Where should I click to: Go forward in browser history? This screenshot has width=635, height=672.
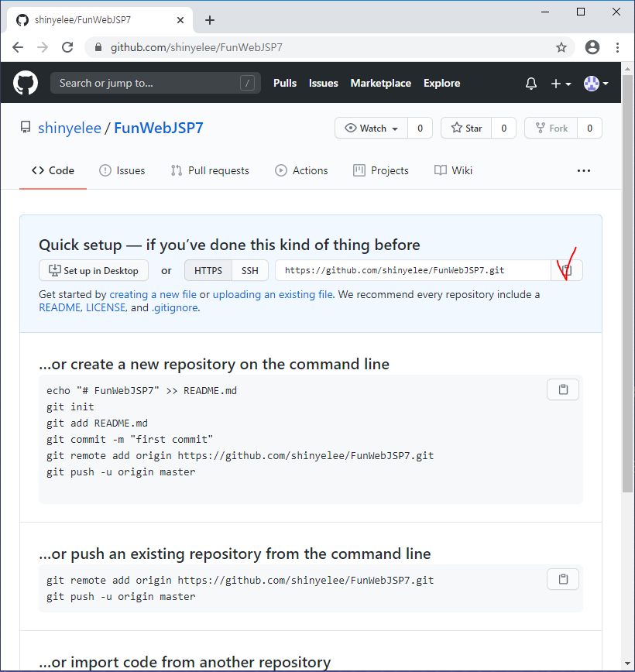click(x=43, y=47)
